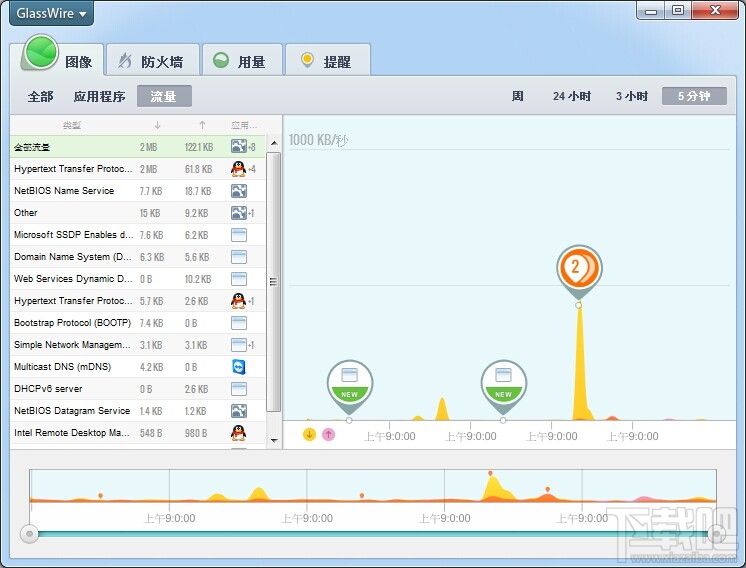Viewport: 746px width, 568px height.
Task: Click the green GlassWire status globe icon
Action: (42, 52)
